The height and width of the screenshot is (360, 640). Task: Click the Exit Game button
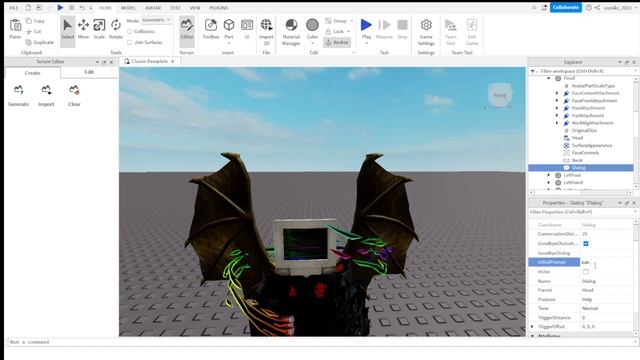(x=471, y=31)
